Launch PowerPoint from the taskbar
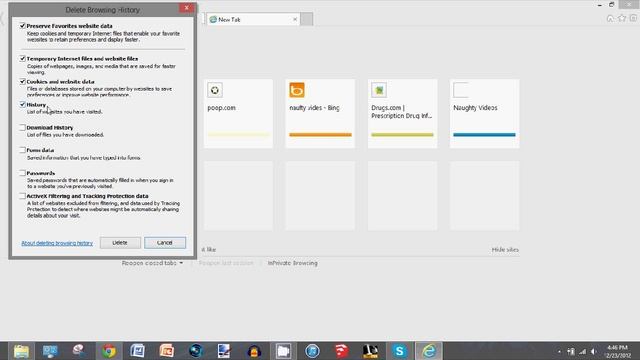This screenshot has width=640, height=360. pyautogui.click(x=167, y=351)
